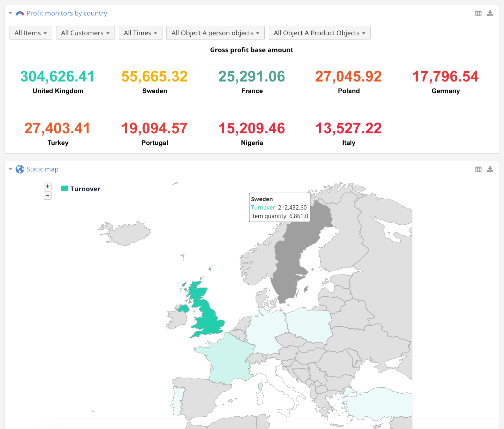The height and width of the screenshot is (429, 504).
Task: Open the Static map title link
Action: (42, 169)
